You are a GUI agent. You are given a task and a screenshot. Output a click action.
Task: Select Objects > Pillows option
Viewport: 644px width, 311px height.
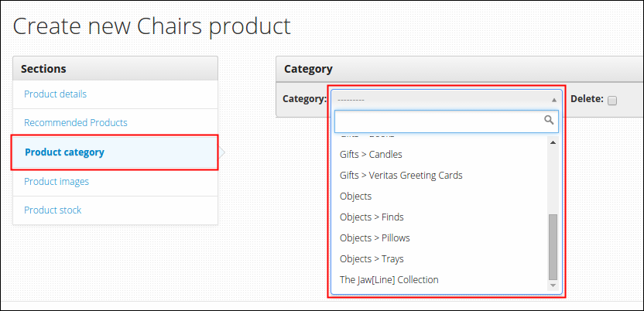440,238
